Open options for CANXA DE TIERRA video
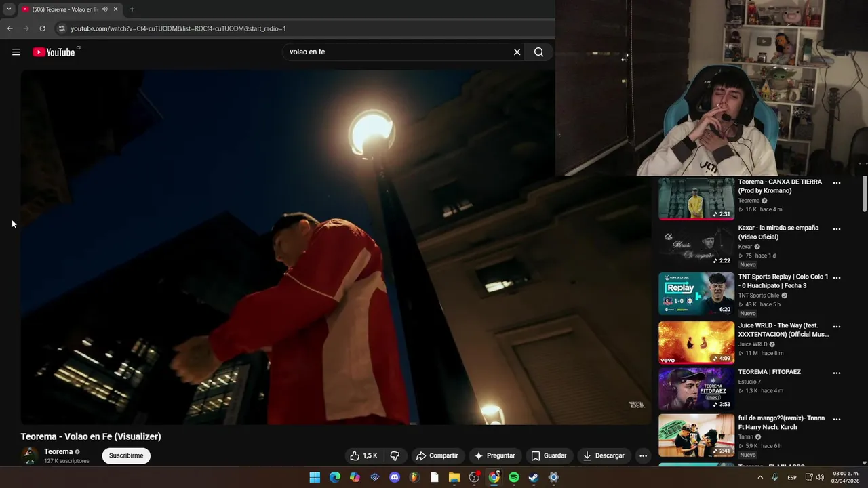 click(x=836, y=183)
